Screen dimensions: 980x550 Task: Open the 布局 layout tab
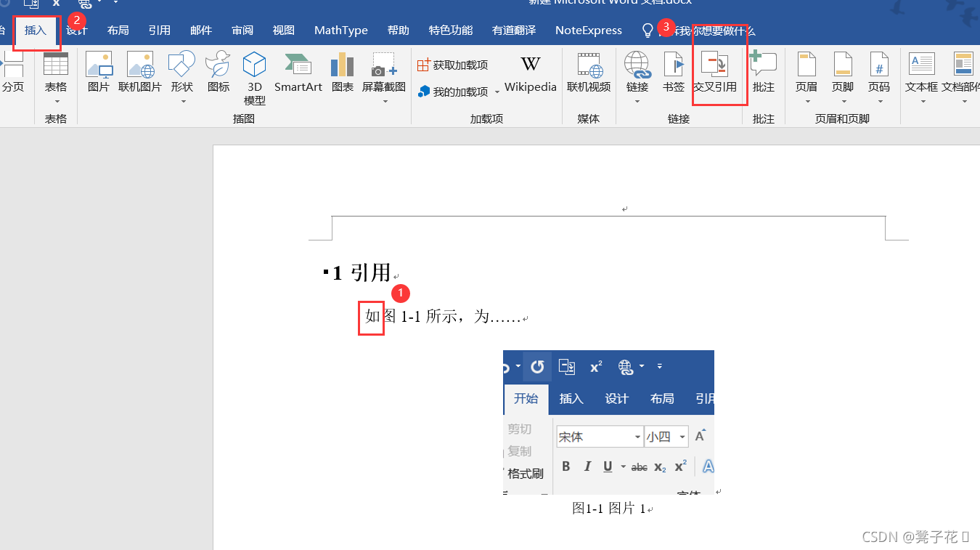[x=118, y=31]
